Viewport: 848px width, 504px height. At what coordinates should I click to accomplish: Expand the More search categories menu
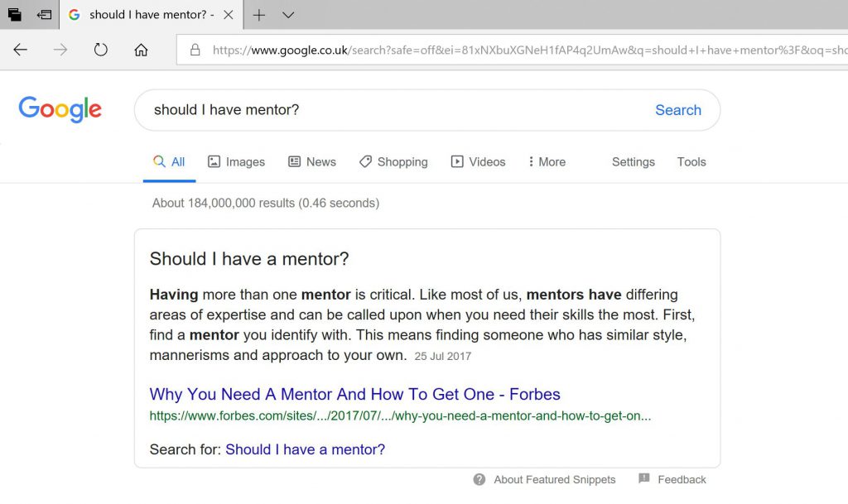[x=547, y=162]
